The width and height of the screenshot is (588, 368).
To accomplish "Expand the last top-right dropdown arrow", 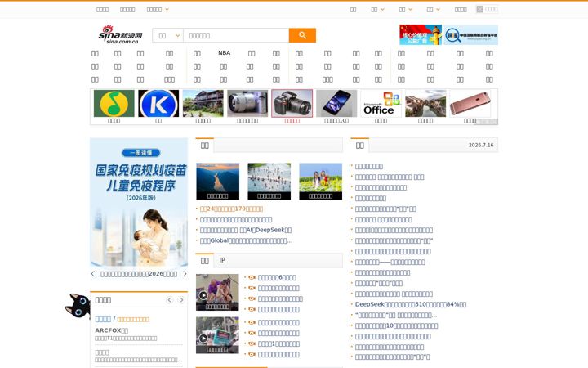I will [x=438, y=9].
